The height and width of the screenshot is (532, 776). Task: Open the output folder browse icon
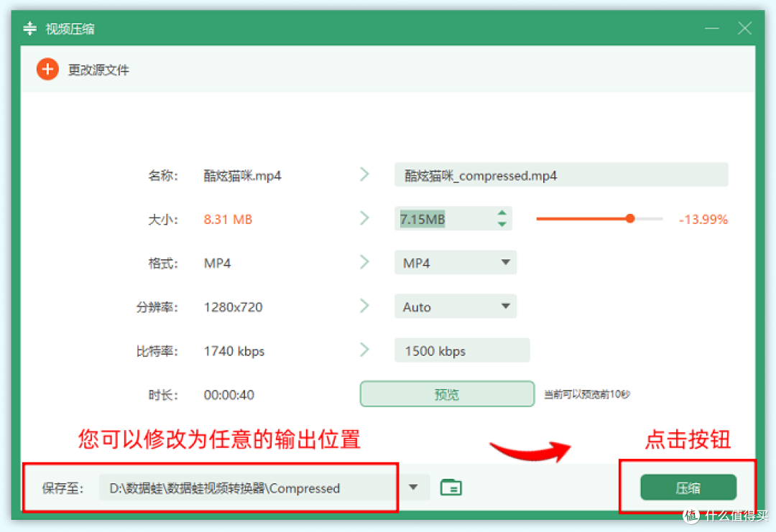click(x=451, y=487)
